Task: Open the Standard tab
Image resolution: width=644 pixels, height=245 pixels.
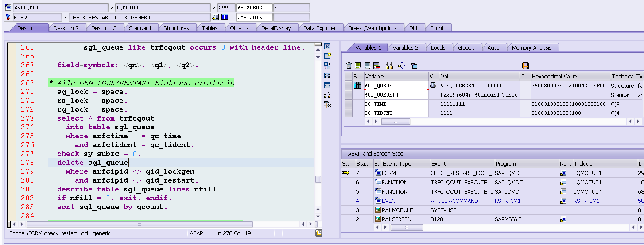Action: (x=140, y=28)
